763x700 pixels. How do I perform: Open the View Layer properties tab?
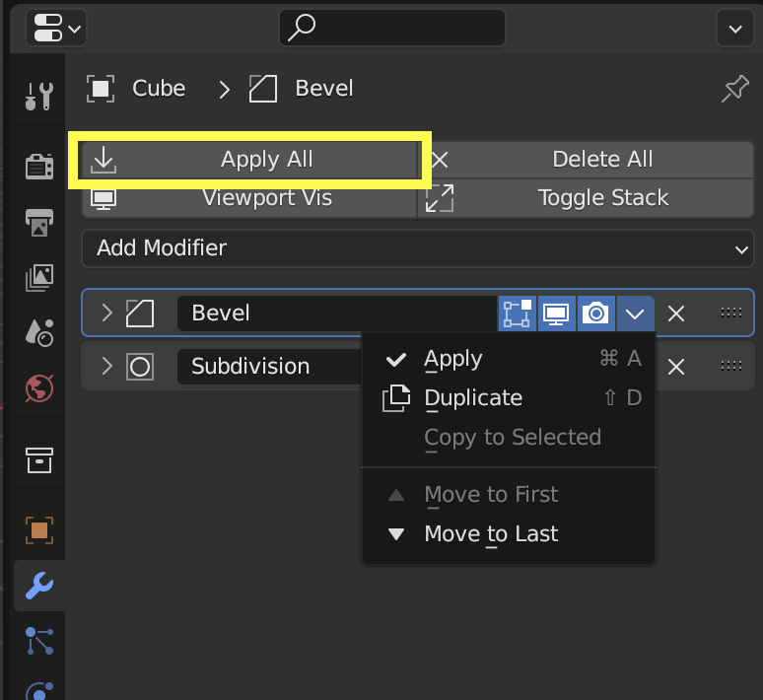click(x=39, y=278)
